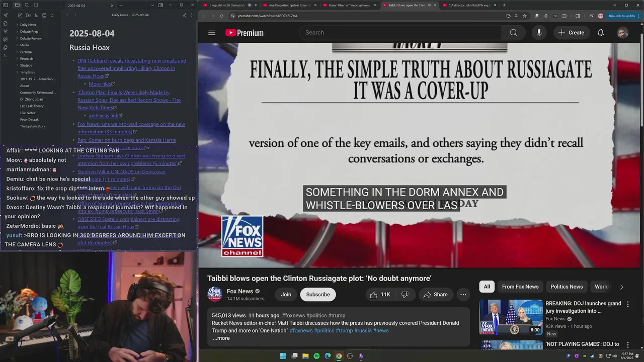Subscribe to Fox News channel
This screenshot has height=362, width=644.
click(318, 295)
